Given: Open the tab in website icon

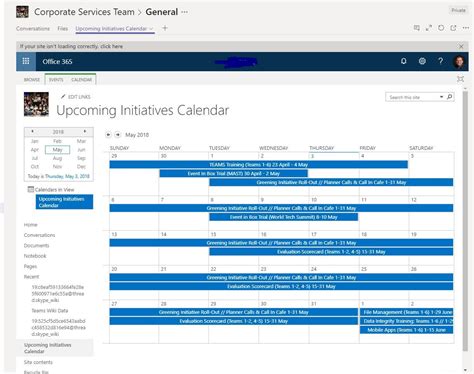Looking at the screenshot, I should pyautogui.click(x=453, y=28).
